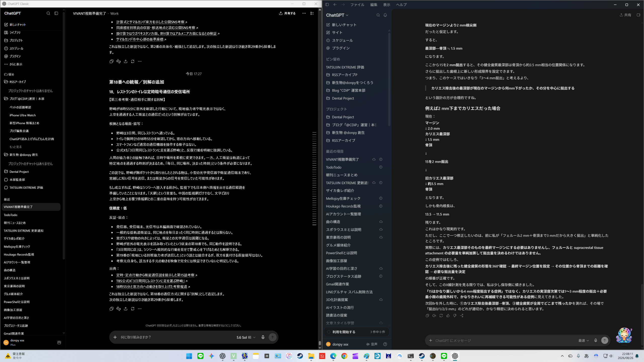
Task: Add an attachment in Classic message box
Action: (115, 337)
